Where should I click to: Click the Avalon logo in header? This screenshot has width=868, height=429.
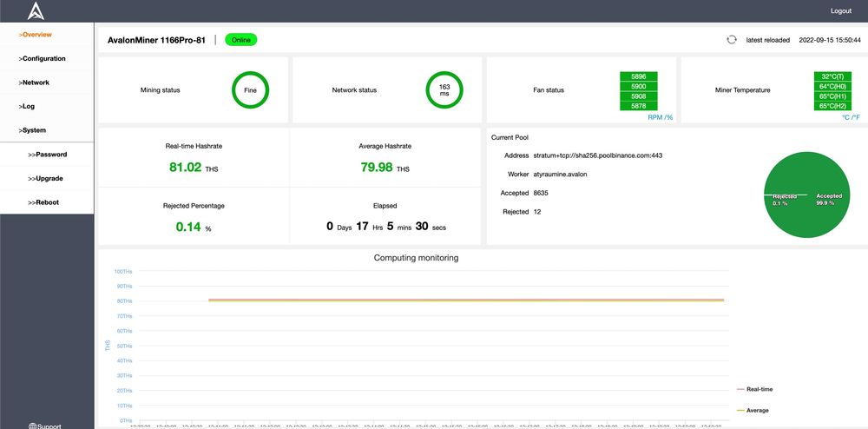click(36, 11)
